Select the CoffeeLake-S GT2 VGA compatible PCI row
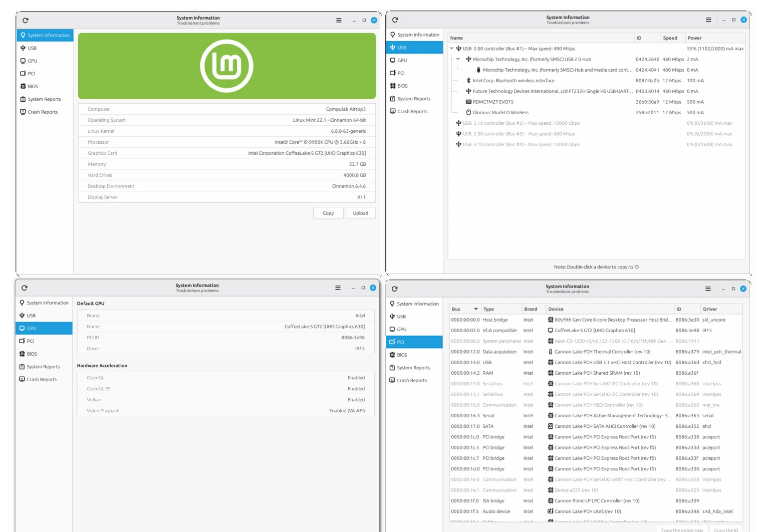The image size is (770, 532). pos(594,331)
